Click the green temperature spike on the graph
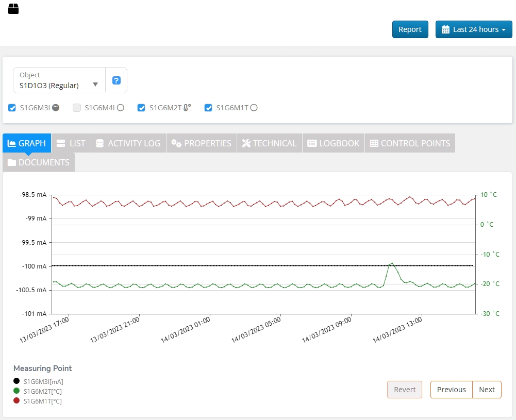This screenshot has height=420, width=516. [392, 263]
